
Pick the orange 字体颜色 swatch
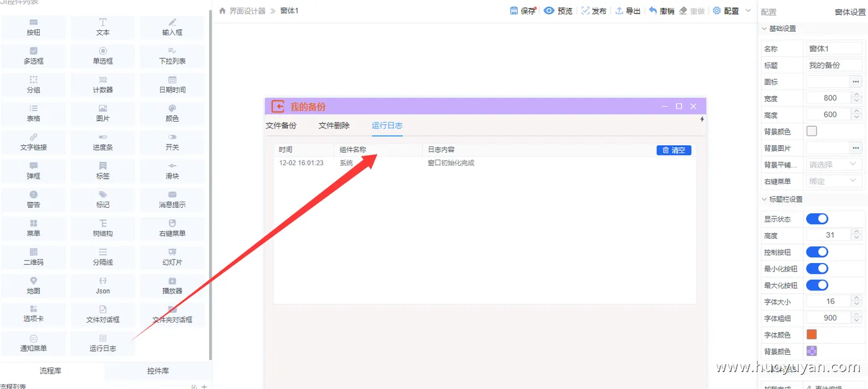coord(812,334)
